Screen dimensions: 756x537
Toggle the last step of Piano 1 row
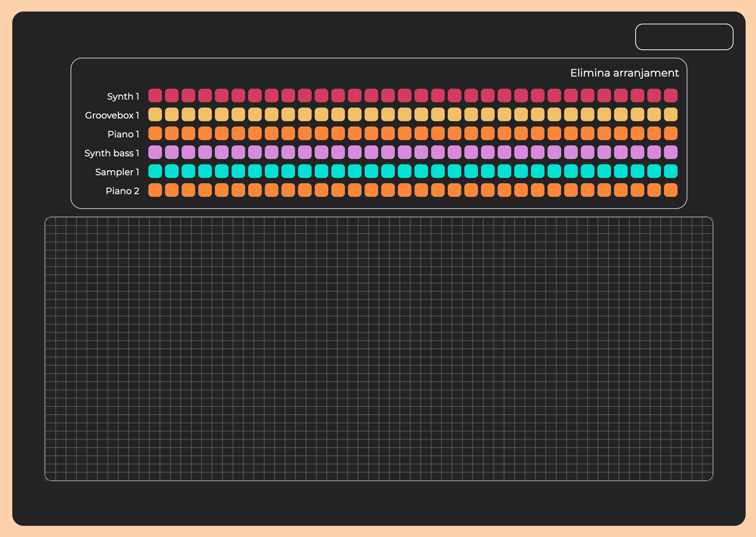click(x=671, y=133)
